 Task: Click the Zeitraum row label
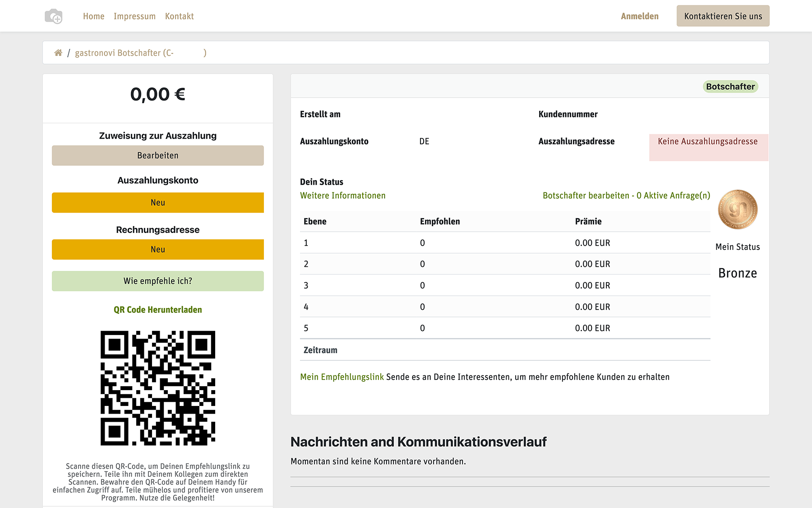pos(320,350)
